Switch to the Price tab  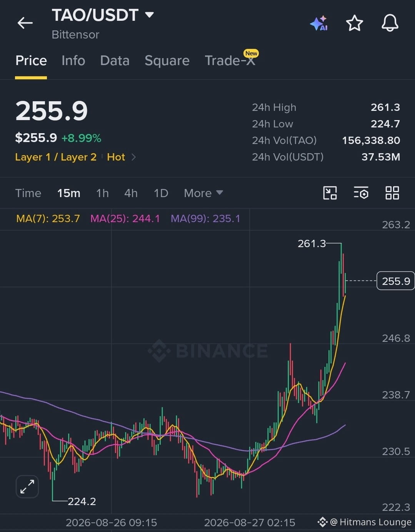click(x=31, y=60)
